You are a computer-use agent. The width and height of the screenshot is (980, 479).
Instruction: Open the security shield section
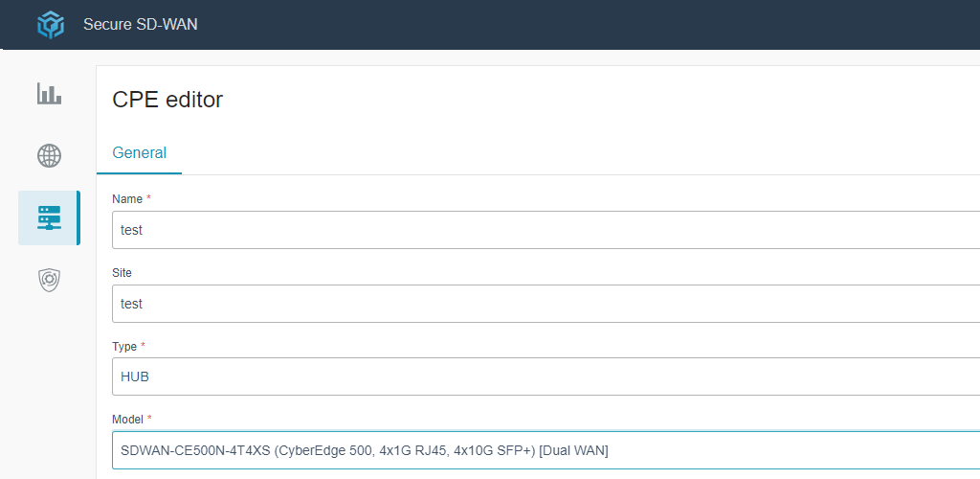(x=49, y=279)
